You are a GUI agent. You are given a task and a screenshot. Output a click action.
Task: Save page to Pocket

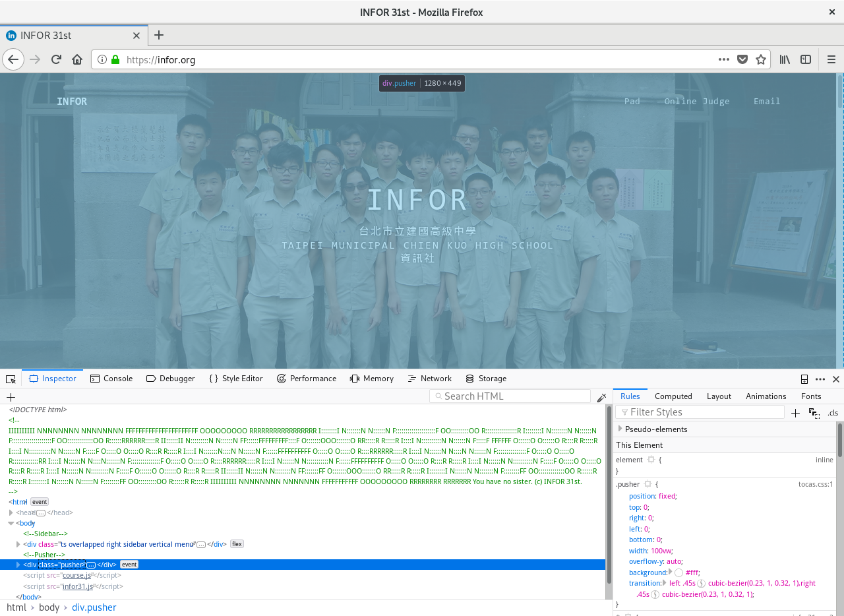[x=742, y=59]
